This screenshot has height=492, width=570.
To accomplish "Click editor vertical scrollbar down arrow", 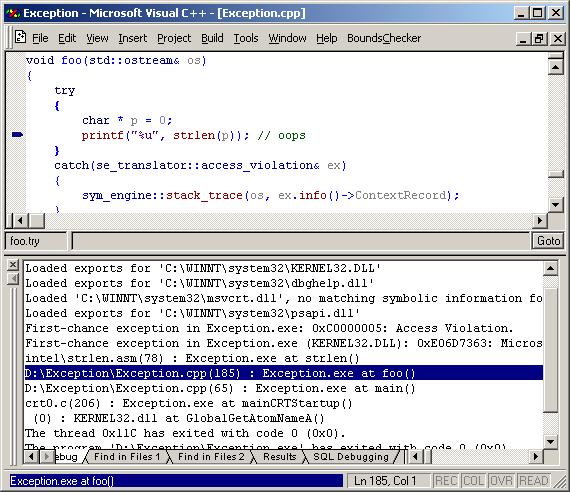I will (x=555, y=204).
